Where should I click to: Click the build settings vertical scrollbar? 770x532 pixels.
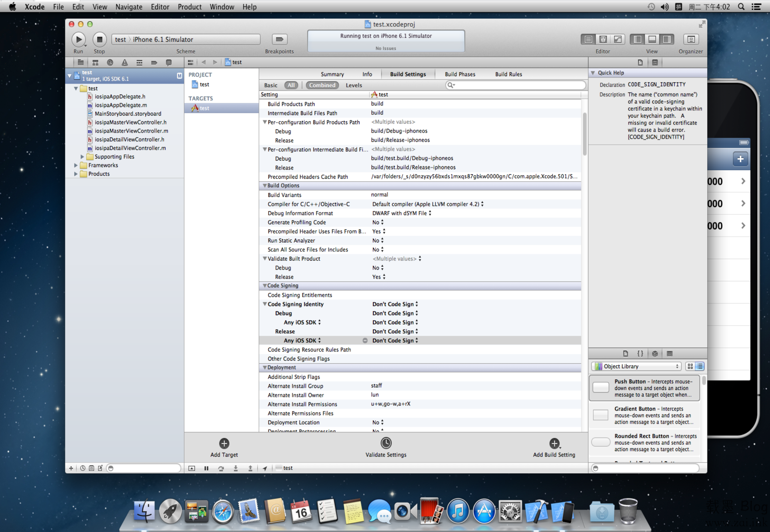(584, 133)
